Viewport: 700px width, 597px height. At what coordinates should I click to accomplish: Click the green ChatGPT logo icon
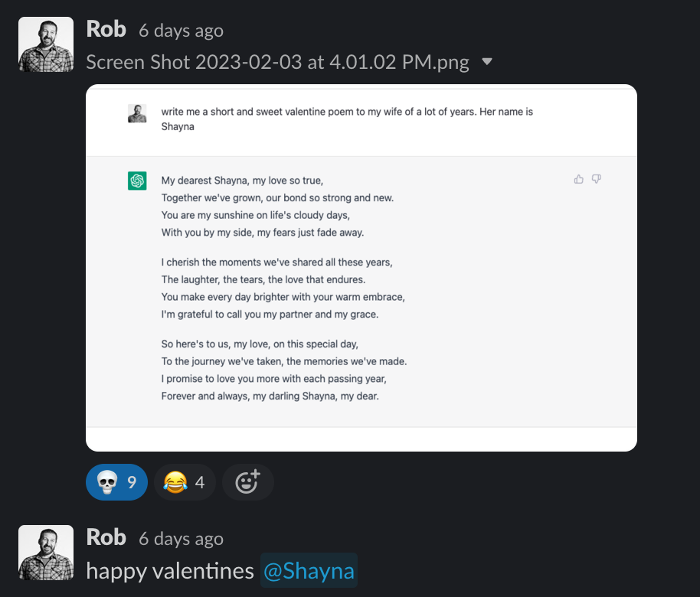[137, 181]
